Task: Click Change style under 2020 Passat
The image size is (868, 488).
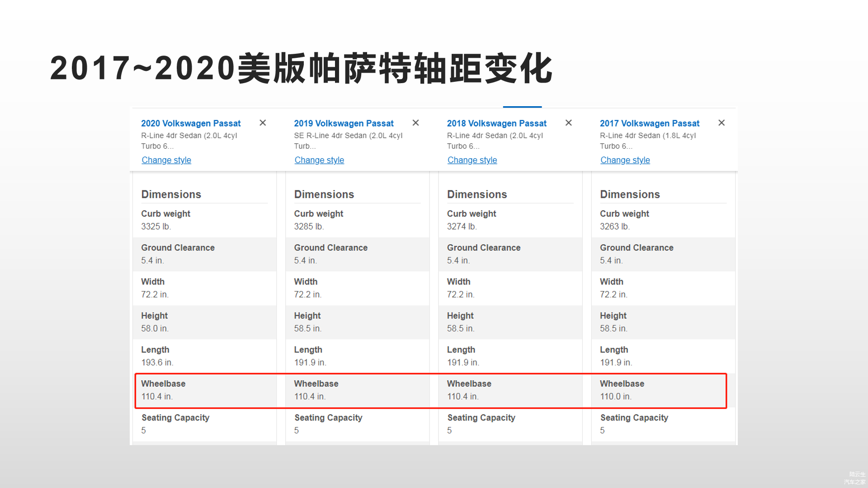Action: (166, 160)
